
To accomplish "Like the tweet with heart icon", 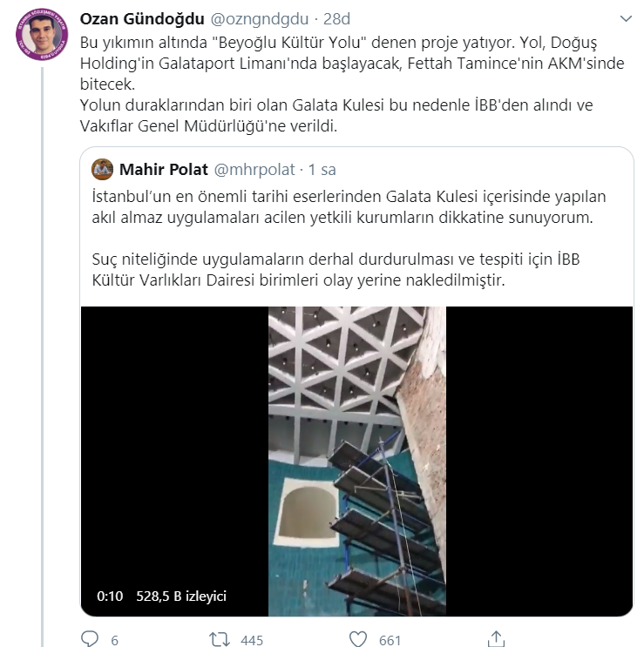I will tap(358, 639).
